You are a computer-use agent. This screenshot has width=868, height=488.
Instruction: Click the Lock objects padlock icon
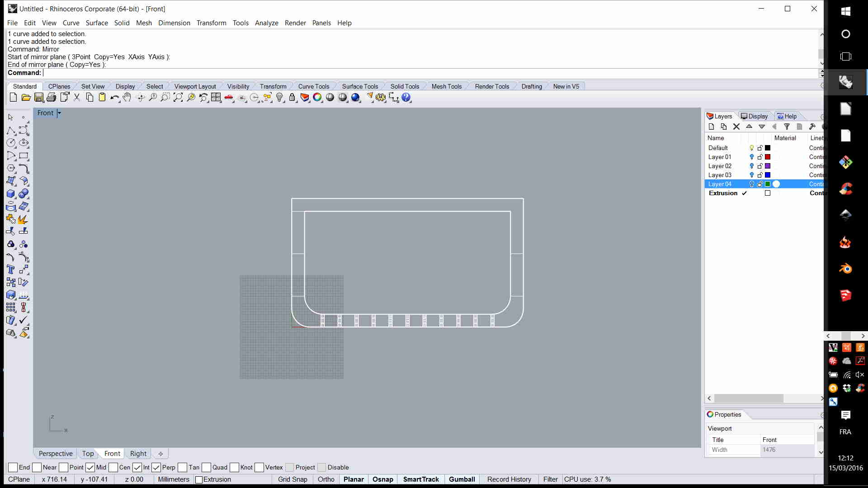292,98
